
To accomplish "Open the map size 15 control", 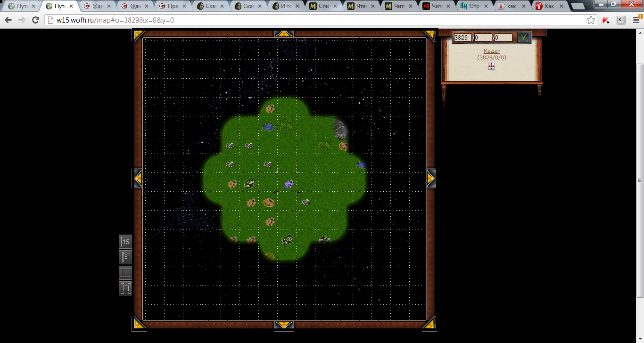I will pyautogui.click(x=125, y=242).
